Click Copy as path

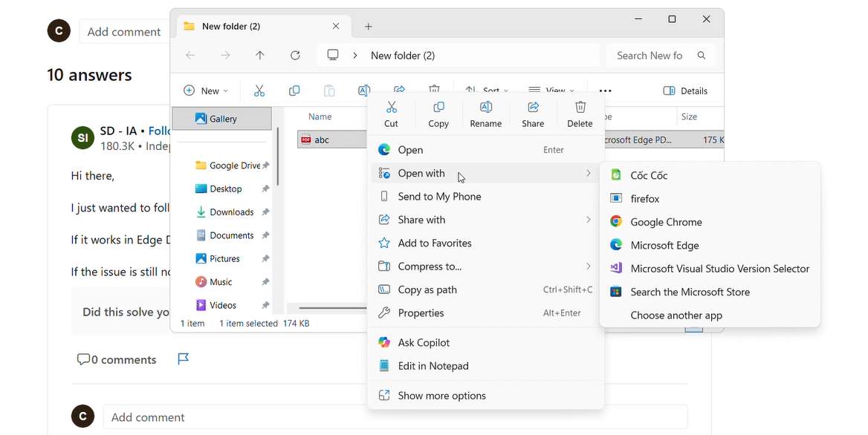tap(485, 290)
